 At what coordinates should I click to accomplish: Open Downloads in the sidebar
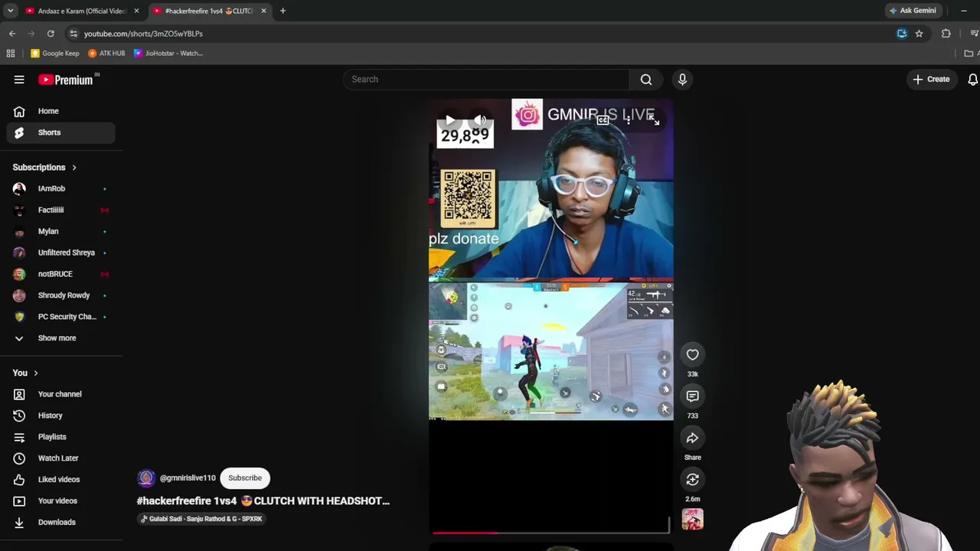(x=61, y=523)
